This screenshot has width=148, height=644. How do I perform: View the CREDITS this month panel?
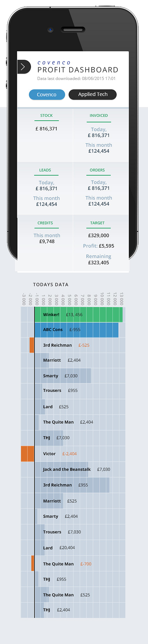[x=45, y=243]
